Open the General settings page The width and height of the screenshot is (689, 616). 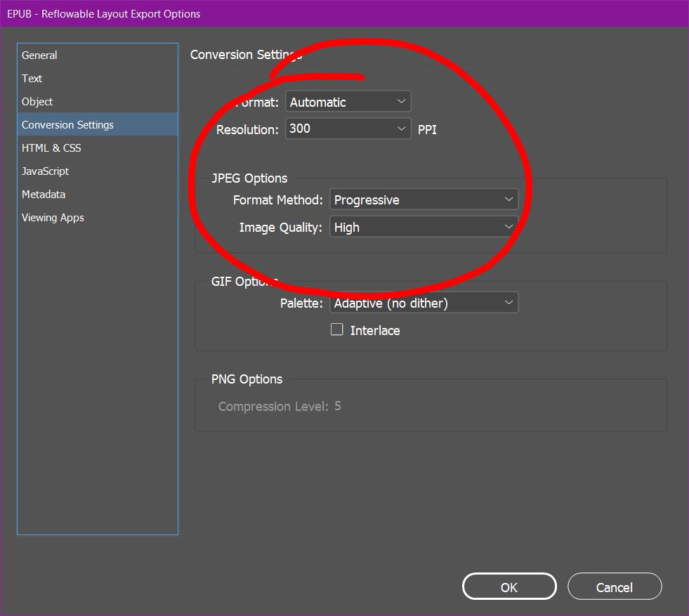point(39,55)
